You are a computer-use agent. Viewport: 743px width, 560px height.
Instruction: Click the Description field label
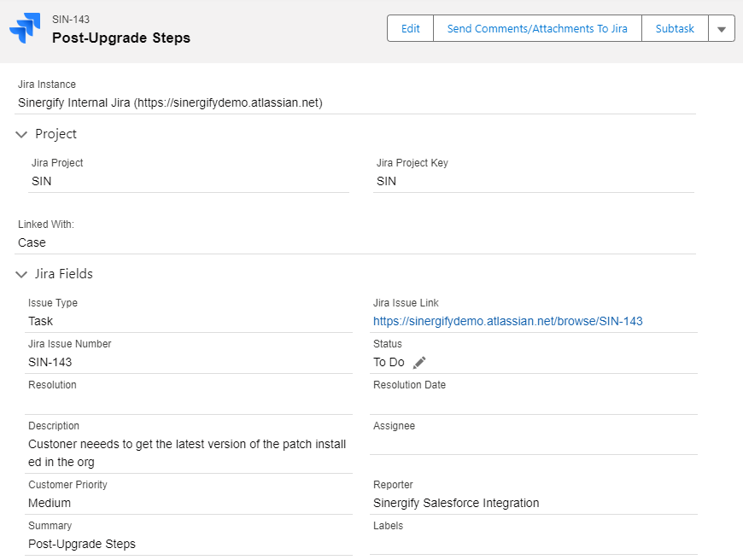click(54, 426)
